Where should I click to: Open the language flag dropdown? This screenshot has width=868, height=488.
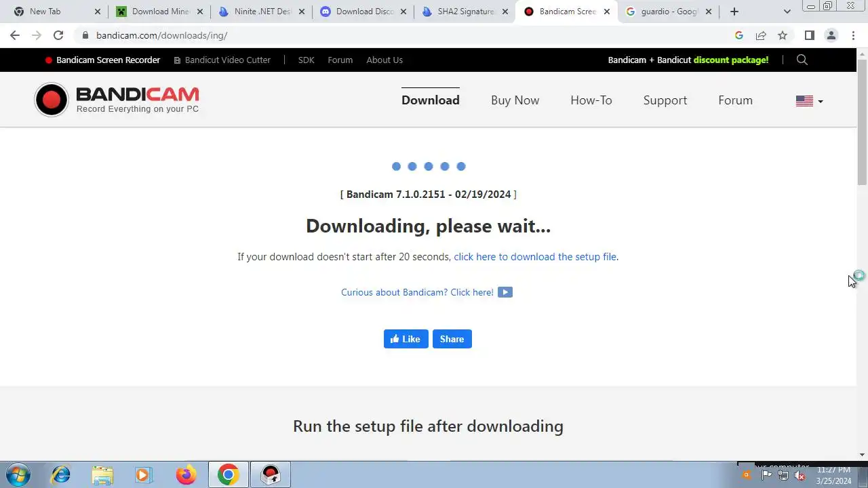coord(809,101)
